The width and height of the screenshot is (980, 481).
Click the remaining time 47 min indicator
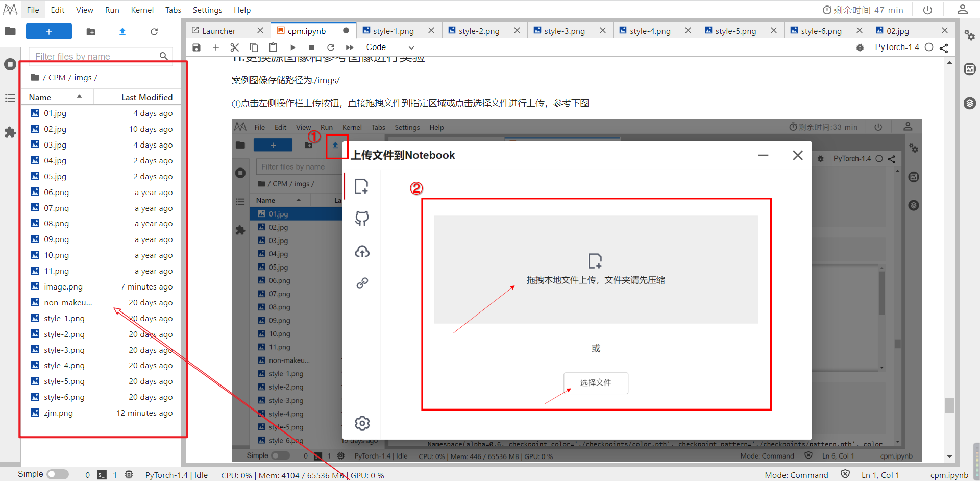(x=863, y=10)
